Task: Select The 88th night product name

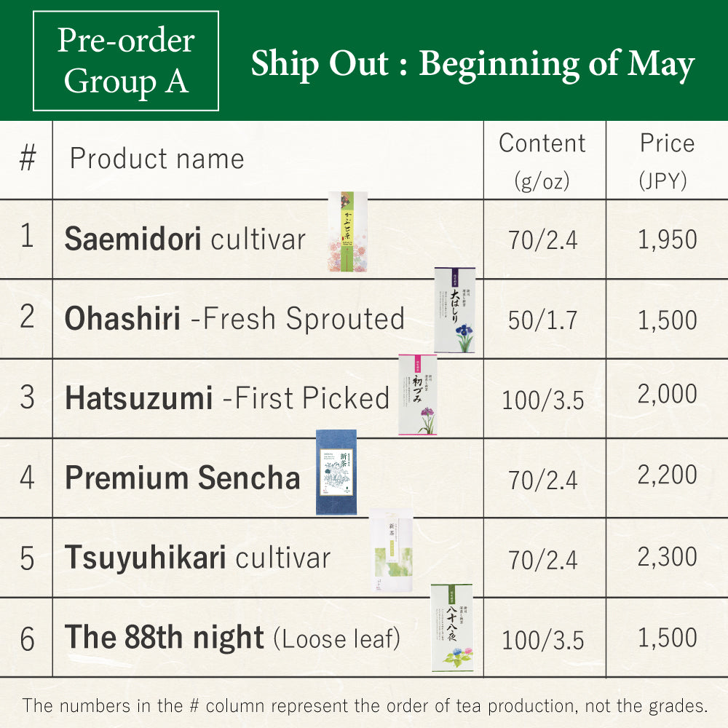Action: (x=232, y=638)
